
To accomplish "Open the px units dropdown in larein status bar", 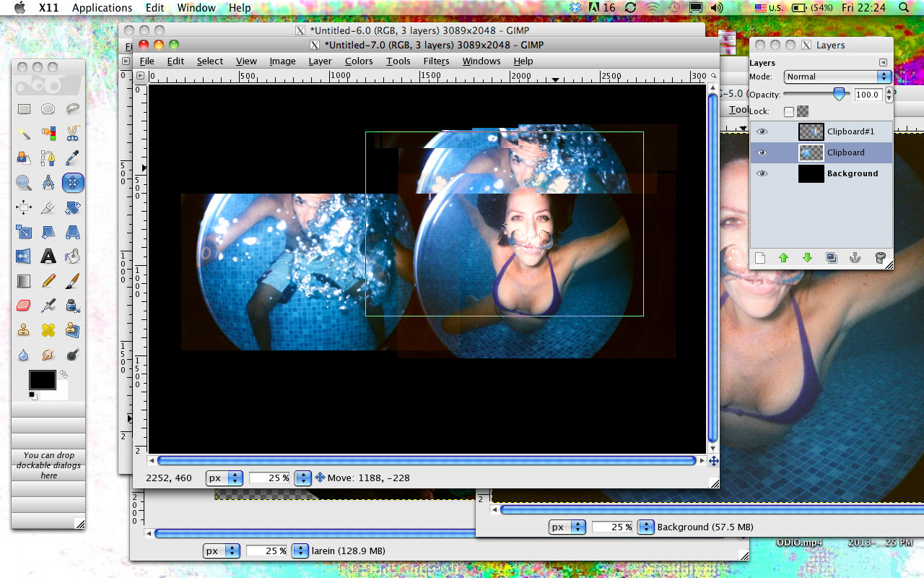I will [222, 551].
